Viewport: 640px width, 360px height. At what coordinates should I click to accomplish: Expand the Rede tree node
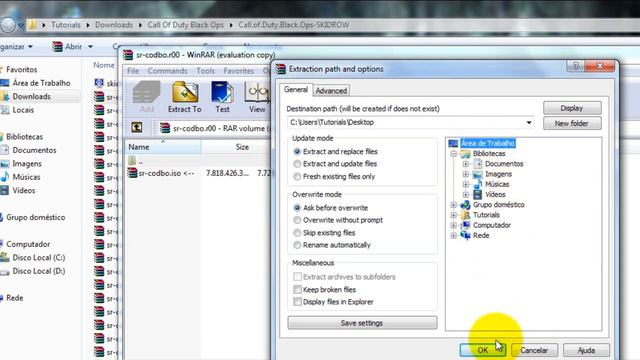(x=453, y=236)
